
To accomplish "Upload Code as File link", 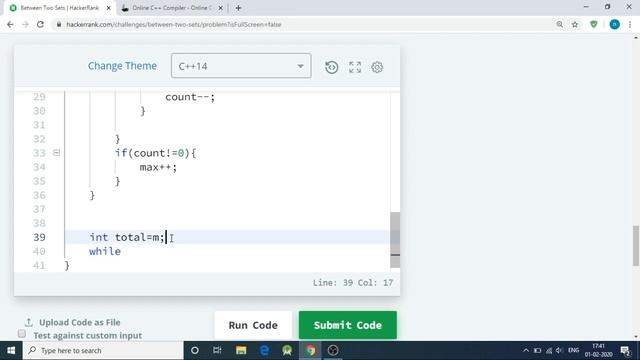I will 73,322.
